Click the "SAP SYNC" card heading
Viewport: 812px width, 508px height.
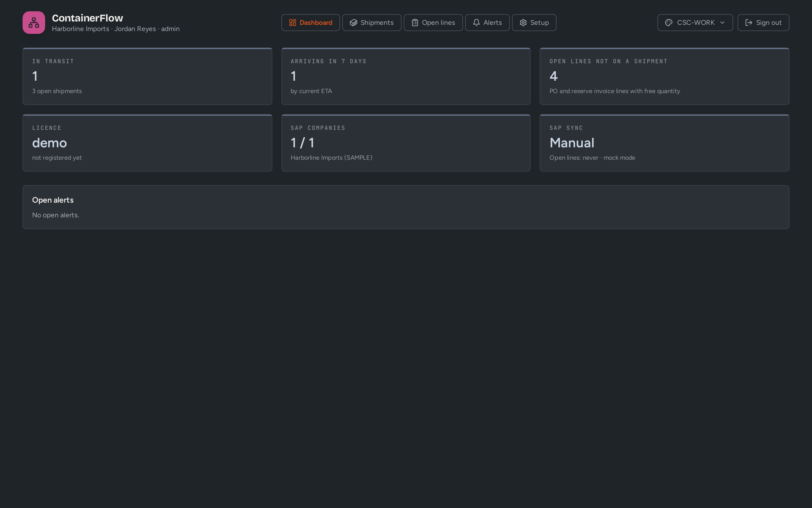(x=566, y=128)
